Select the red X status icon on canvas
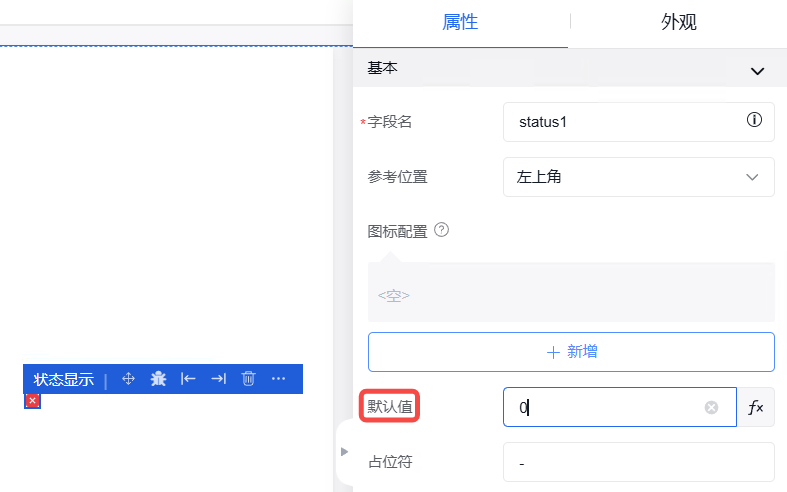This screenshot has height=492, width=787. 32,401
